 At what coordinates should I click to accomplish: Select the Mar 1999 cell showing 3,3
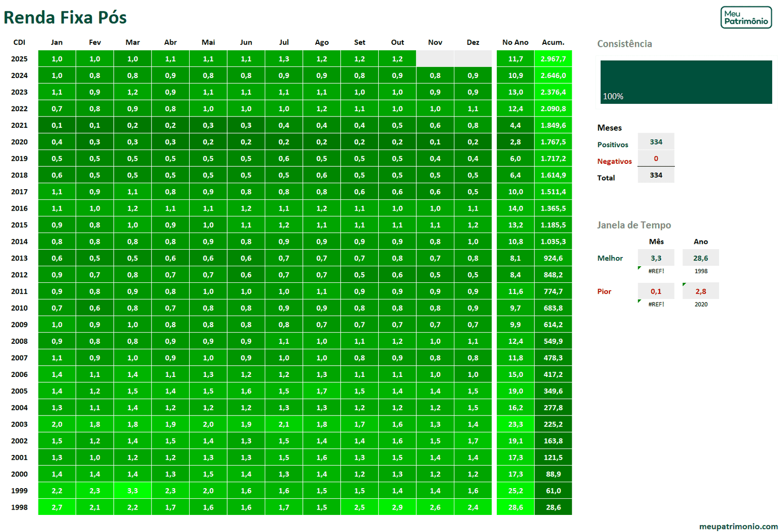click(x=133, y=491)
